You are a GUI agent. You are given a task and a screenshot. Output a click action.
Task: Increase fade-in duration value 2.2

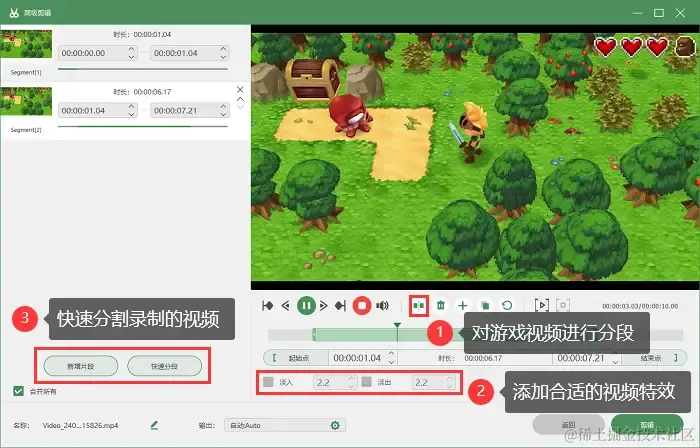351,378
